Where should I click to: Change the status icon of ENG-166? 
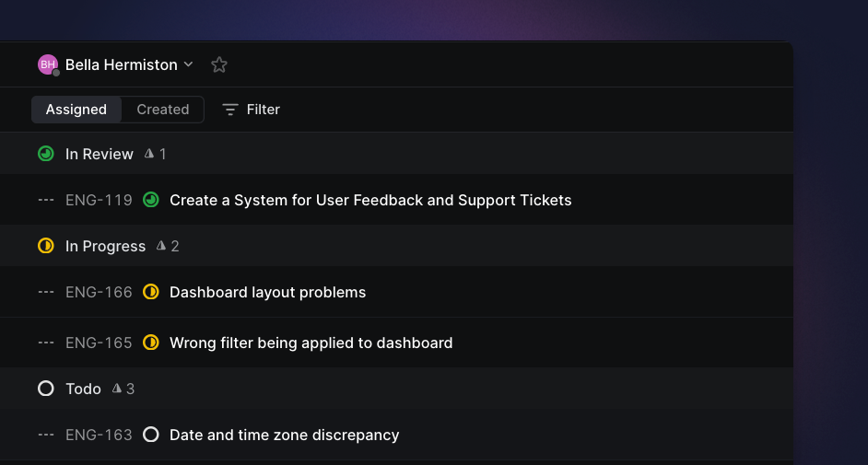tap(150, 292)
